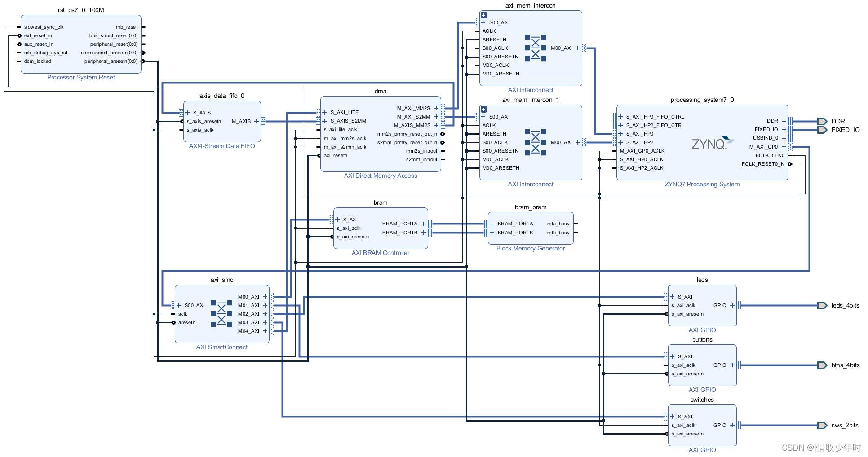Expand the S_AXI_HP2 port on processing_system7_0

[x=620, y=142]
